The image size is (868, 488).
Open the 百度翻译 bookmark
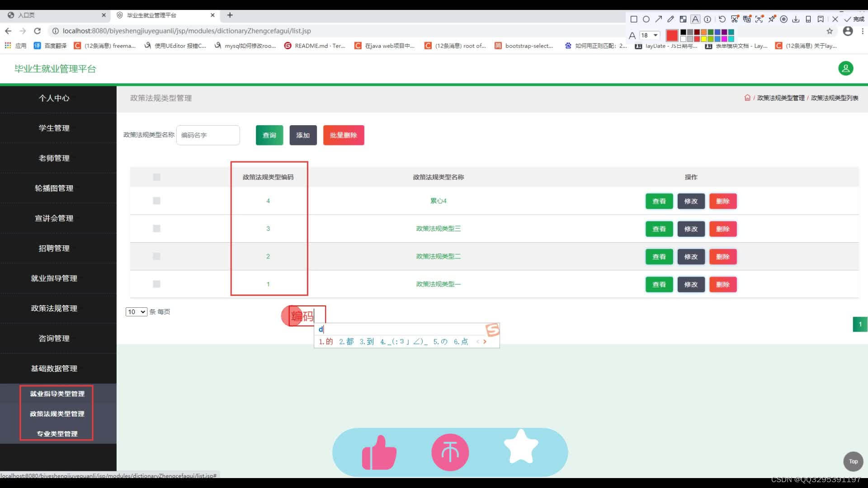pyautogui.click(x=50, y=46)
